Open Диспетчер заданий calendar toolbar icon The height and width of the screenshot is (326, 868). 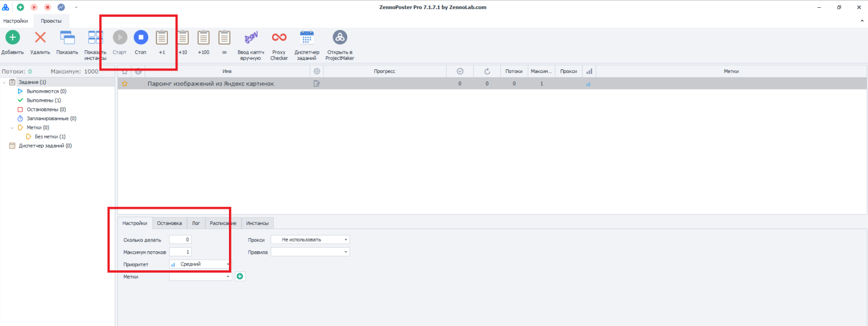tap(307, 38)
